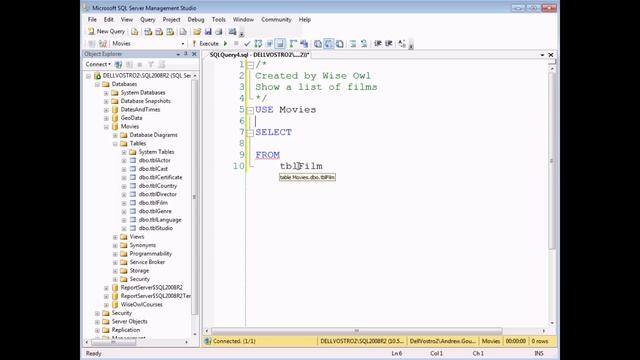Collapse the Movies database node
Viewport: 640px width, 360px height.
106,127
